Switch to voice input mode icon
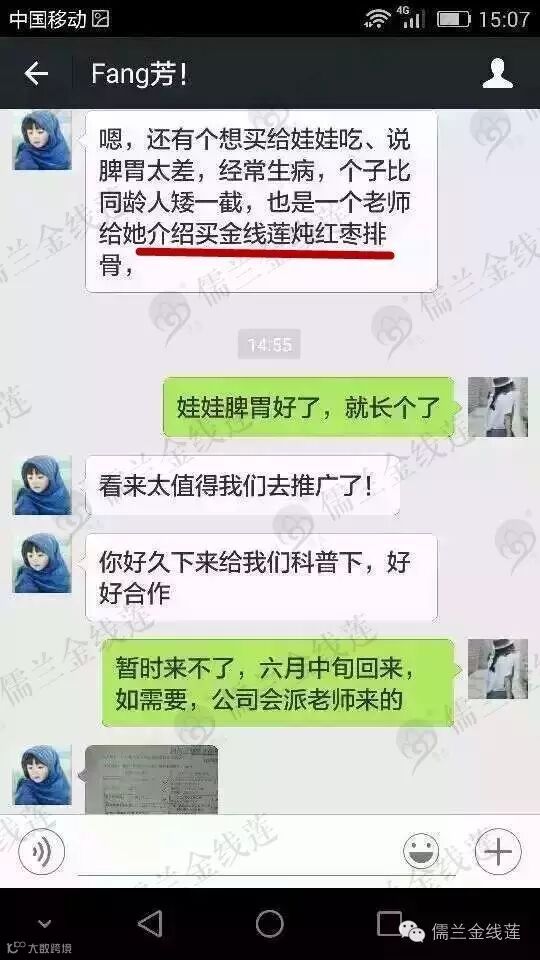This screenshot has height=960, width=540. (x=42, y=851)
